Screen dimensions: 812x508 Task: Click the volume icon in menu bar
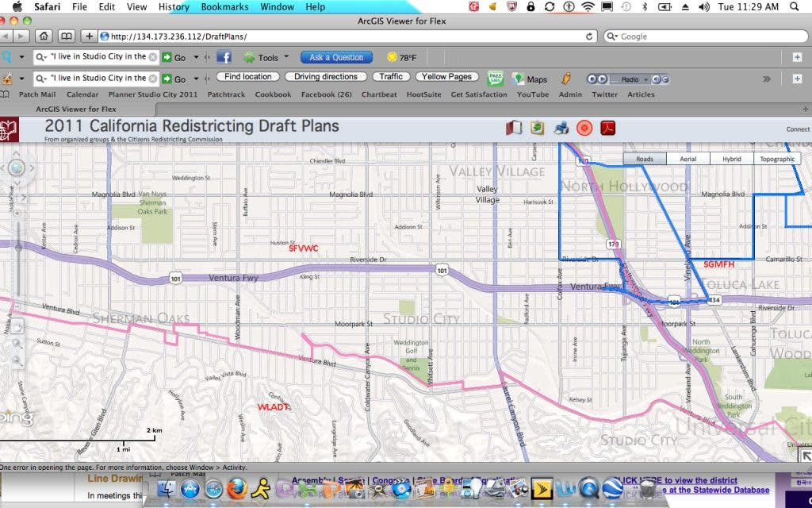[x=704, y=6]
